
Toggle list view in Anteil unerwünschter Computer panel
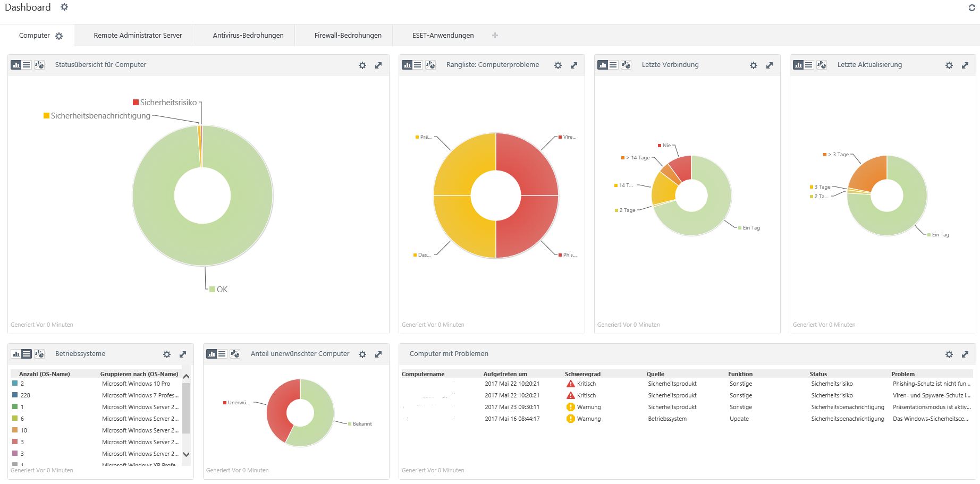(x=221, y=354)
